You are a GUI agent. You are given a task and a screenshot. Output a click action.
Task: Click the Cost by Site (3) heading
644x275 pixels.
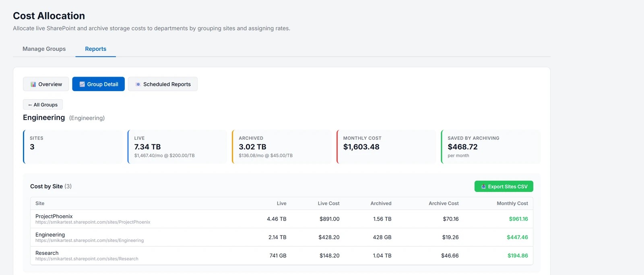(51, 186)
